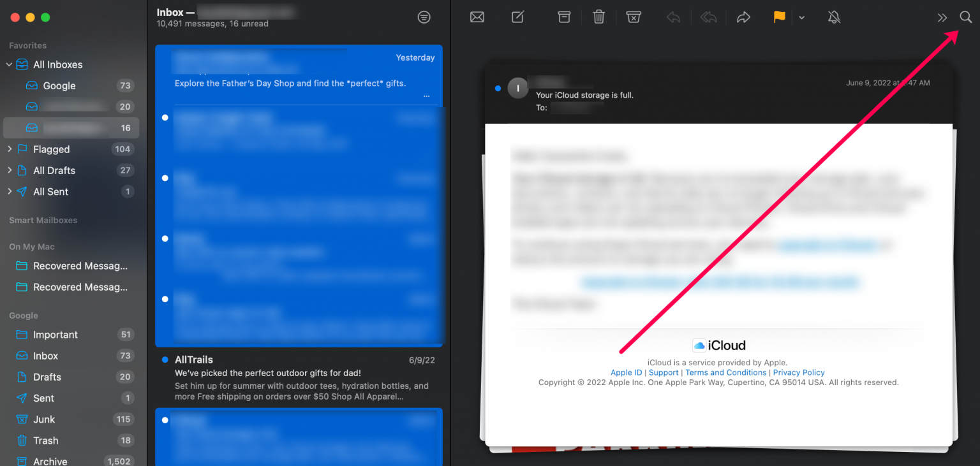980x466 pixels.
Task: Open the message list filter
Action: (424, 17)
